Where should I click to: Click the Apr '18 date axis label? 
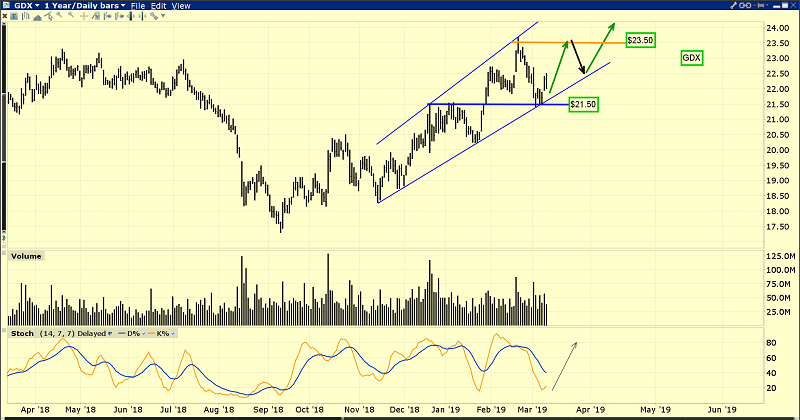coord(35,409)
